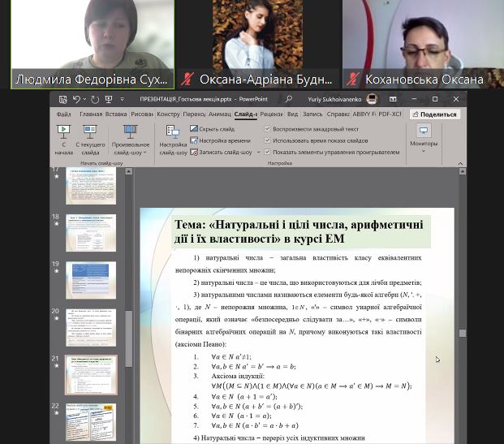
Task: Open the Файл menu
Action: (64, 114)
